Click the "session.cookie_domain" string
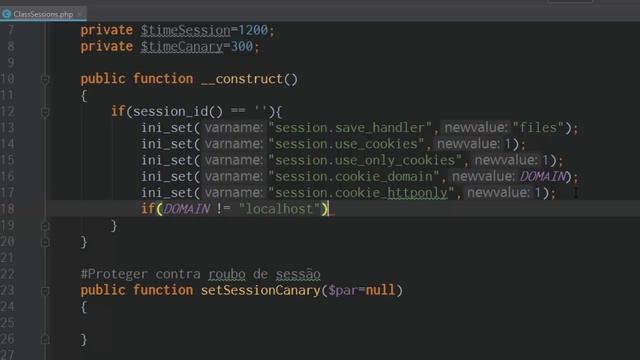640x360 pixels. click(353, 176)
